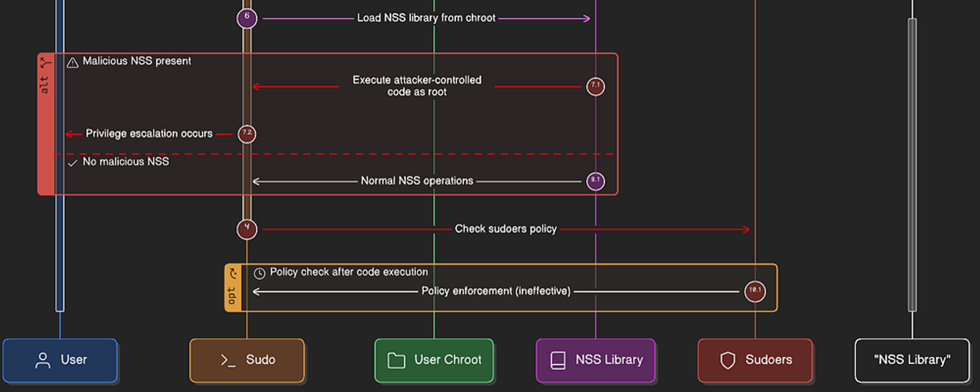
Task: Select the Sudoers participant box
Action: tap(755, 361)
